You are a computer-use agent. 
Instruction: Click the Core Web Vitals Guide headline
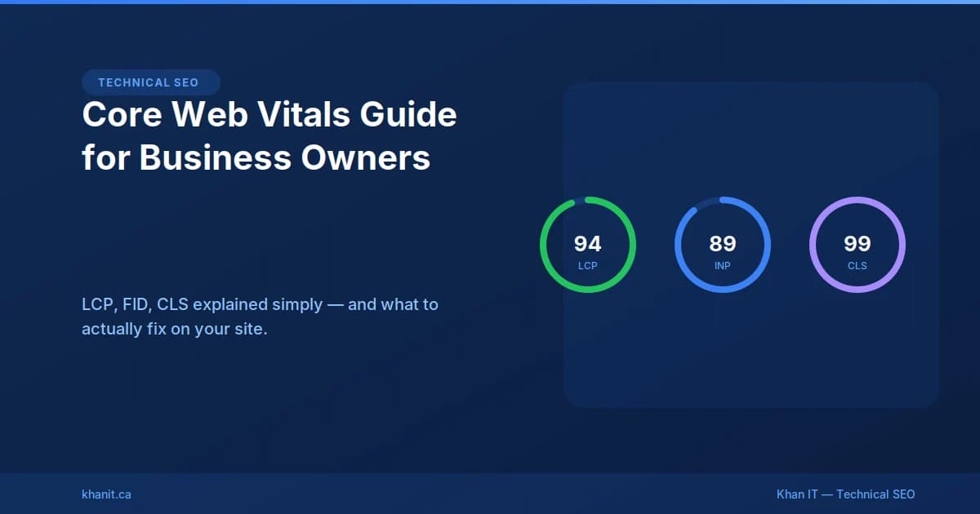pyautogui.click(x=269, y=136)
